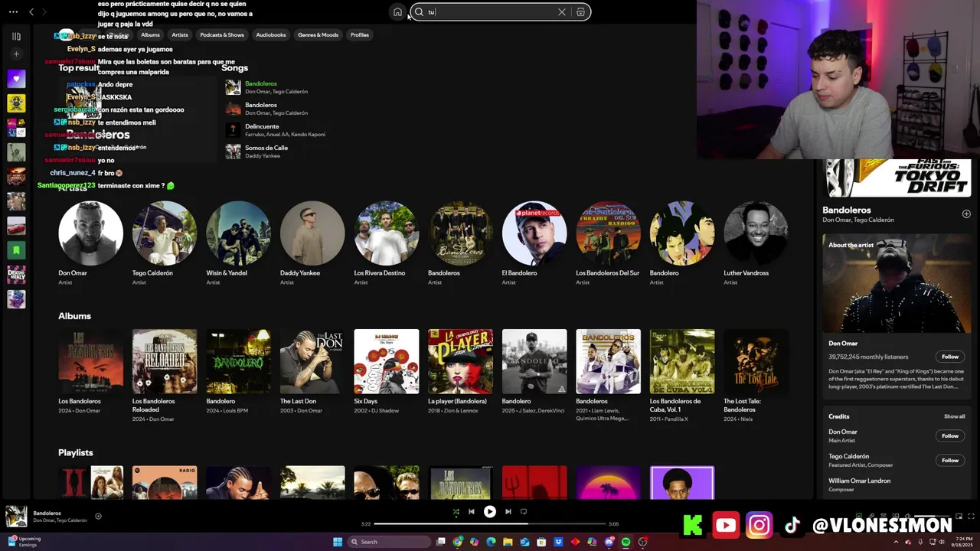Click the magnifier icon in search bar
Screen dimensions: 980x551
(419, 11)
